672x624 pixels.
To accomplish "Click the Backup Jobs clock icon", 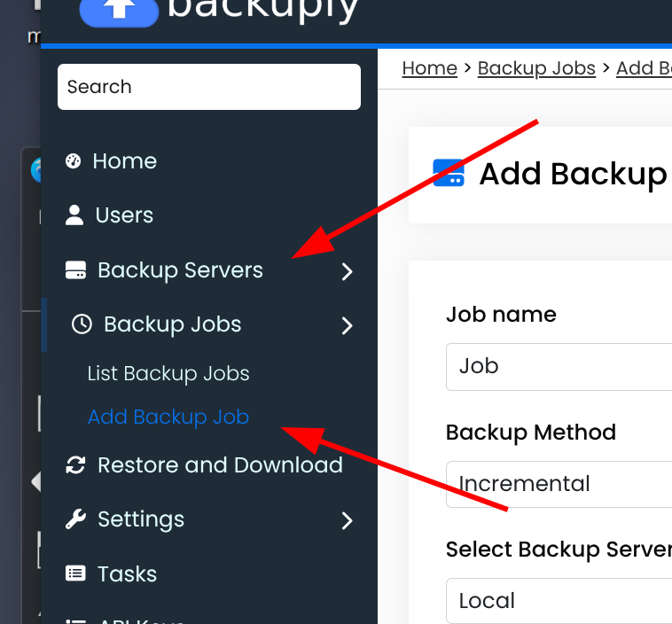I will coord(82,325).
